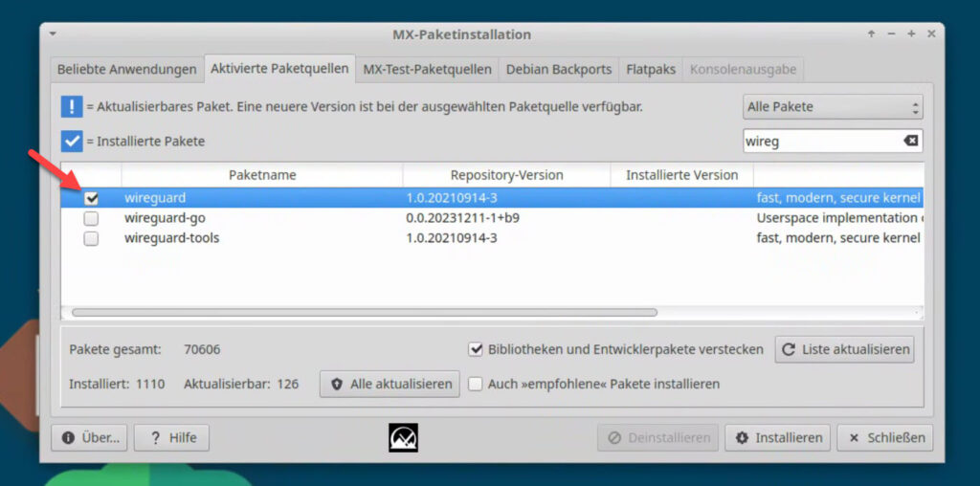Click the horizontal scrollbar of package list
Screen dimensions: 980x486
(364, 312)
